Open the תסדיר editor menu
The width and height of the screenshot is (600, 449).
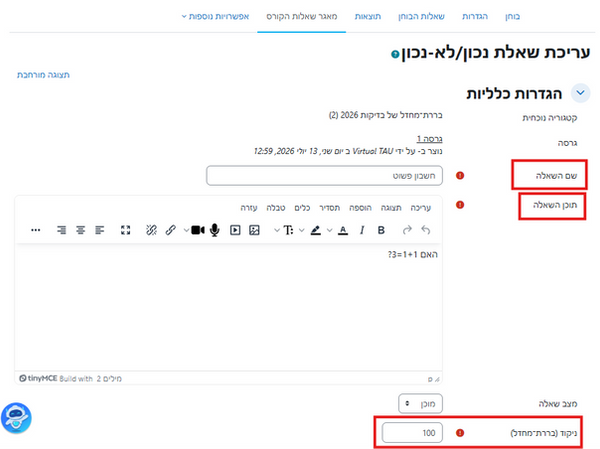[329, 207]
